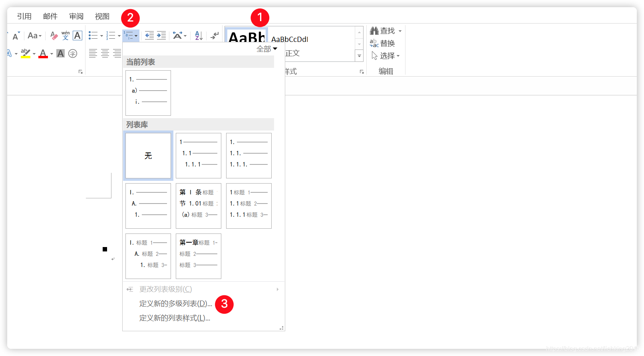Expand the styles gallery more button
Viewport: 644px width, 356px height.
(359, 56)
